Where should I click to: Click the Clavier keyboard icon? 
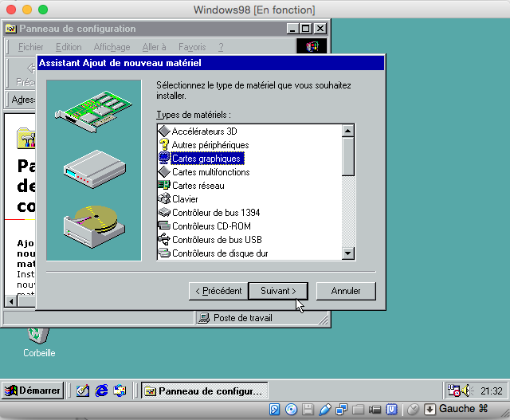(x=164, y=198)
